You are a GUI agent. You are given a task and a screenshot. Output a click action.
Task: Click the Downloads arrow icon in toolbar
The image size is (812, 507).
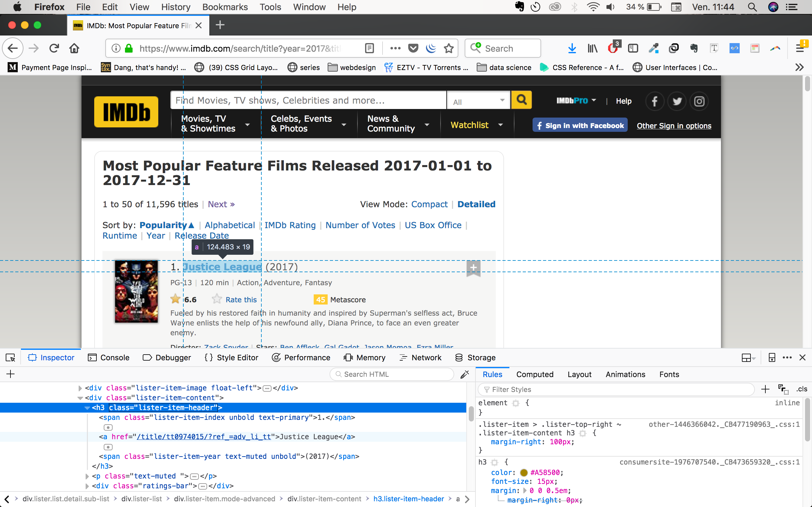(572, 48)
